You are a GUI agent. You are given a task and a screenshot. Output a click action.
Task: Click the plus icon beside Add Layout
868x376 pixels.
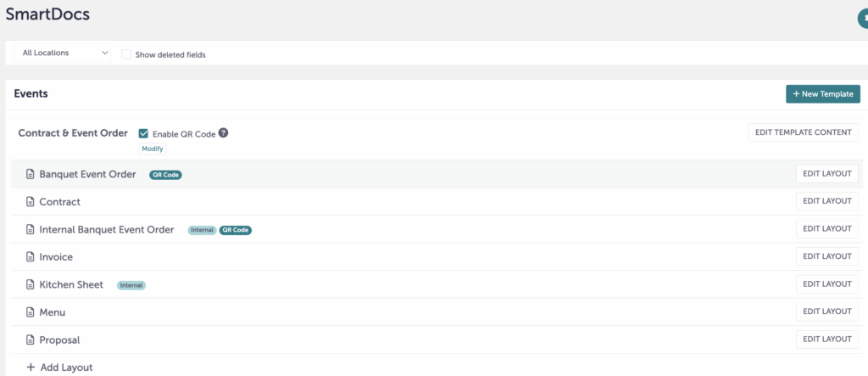coord(30,368)
